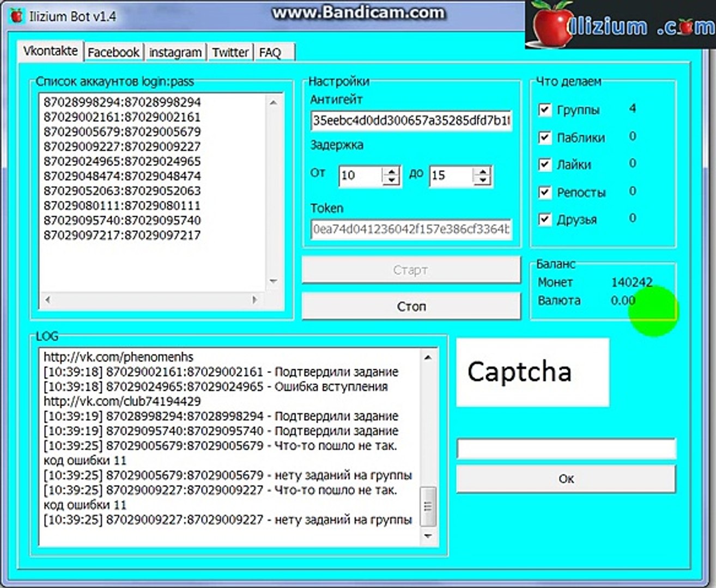
Task: Click log line http://vk.com/club74194429
Action: point(122,402)
